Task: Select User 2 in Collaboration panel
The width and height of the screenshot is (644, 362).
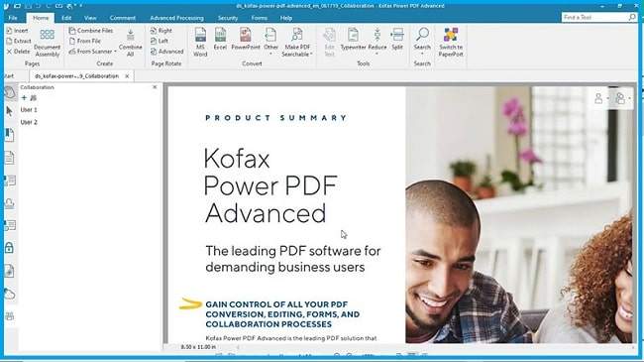Action: pyautogui.click(x=29, y=122)
